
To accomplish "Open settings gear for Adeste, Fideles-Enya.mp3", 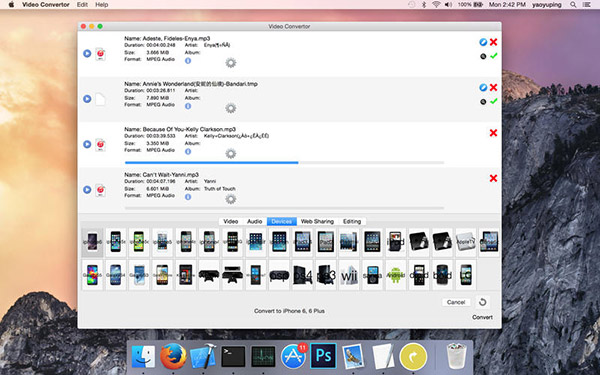I will 230,62.
